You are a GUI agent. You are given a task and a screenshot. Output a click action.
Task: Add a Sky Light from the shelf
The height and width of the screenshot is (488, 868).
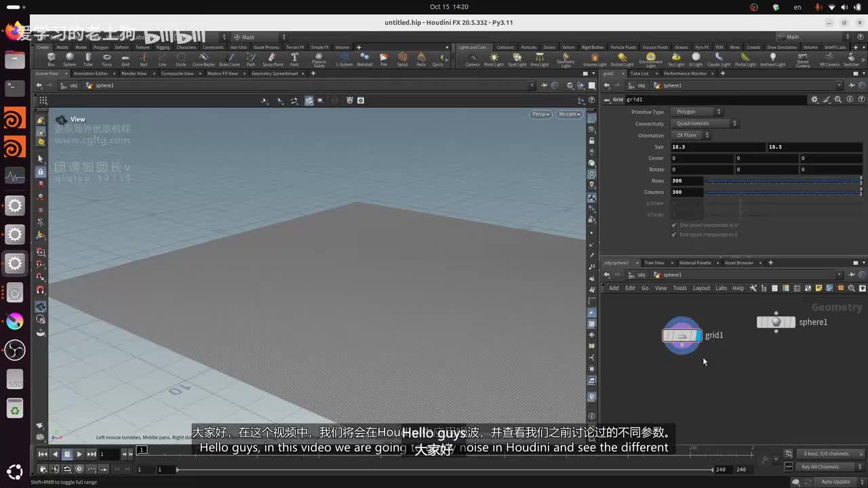(x=676, y=60)
